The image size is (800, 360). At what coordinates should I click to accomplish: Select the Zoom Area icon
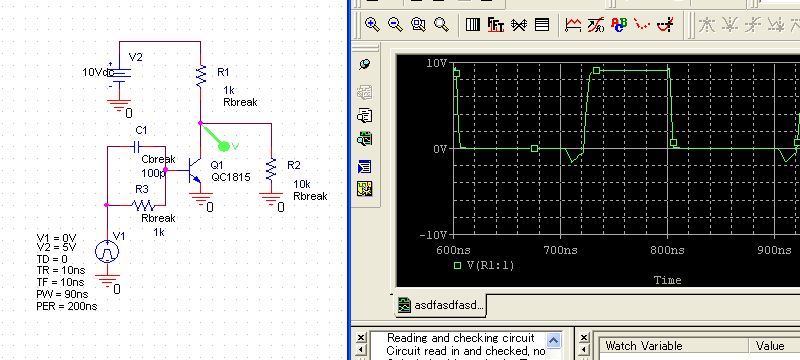pyautogui.click(x=418, y=24)
